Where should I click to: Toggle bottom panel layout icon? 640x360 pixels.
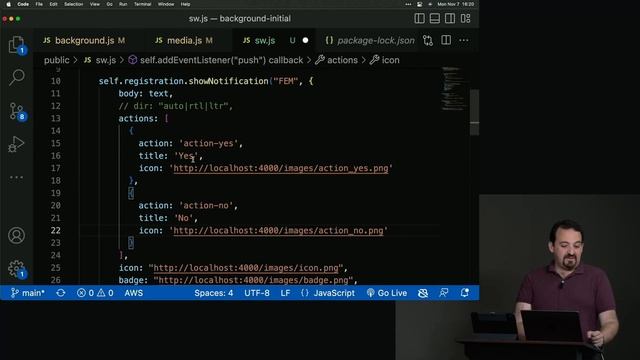click(x=435, y=18)
